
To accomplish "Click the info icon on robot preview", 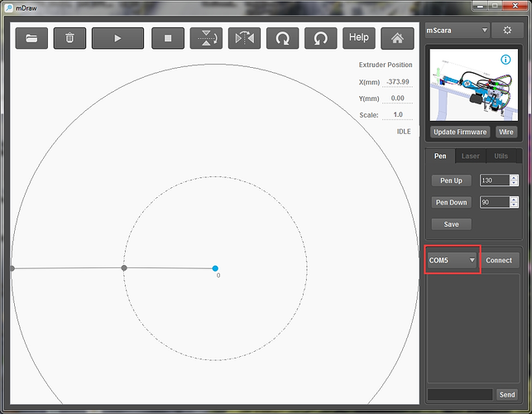I will pos(506,60).
